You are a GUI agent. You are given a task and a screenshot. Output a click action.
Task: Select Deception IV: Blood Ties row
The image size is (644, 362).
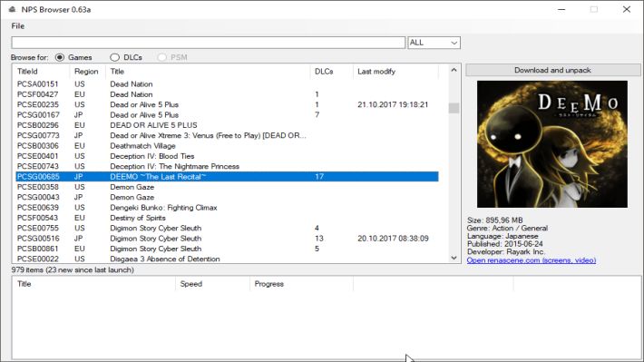click(227, 156)
